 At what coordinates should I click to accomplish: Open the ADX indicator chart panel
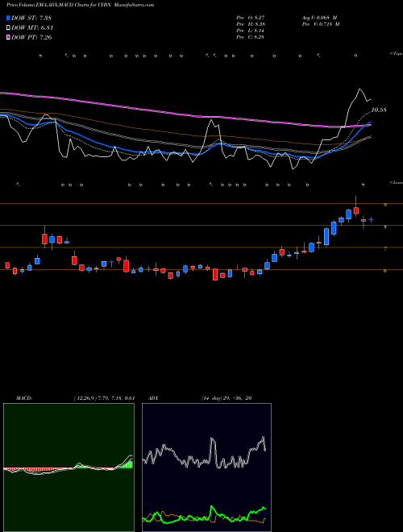206,468
